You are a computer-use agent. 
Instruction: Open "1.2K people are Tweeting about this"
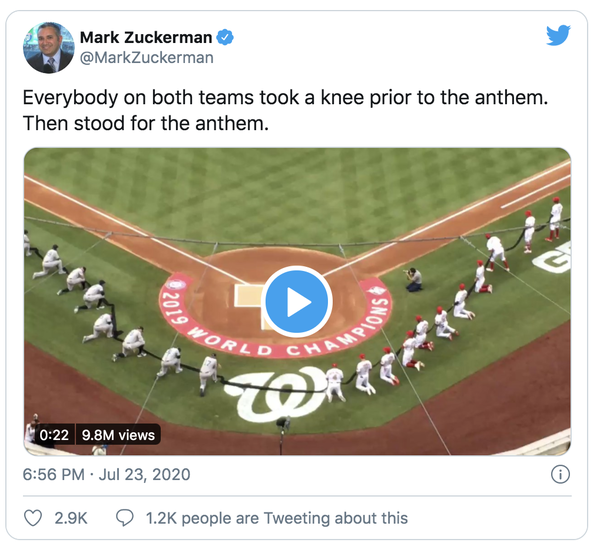click(278, 517)
